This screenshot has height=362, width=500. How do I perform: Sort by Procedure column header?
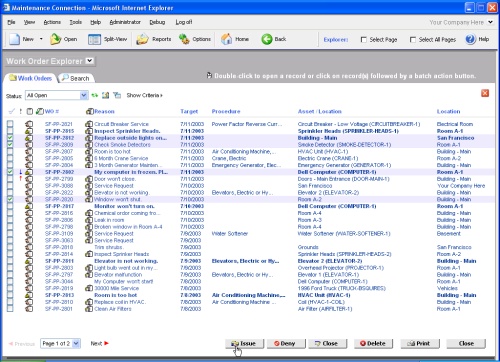click(x=226, y=111)
